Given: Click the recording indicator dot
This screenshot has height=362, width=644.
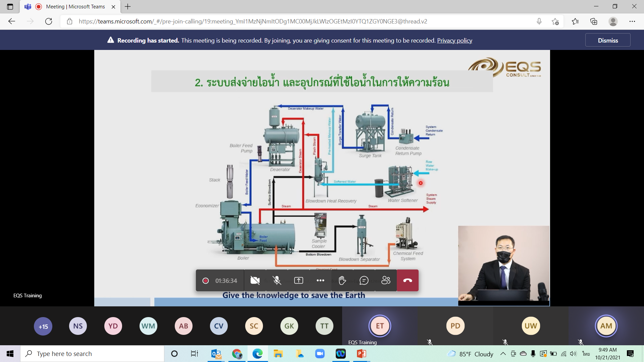Looking at the screenshot, I should pyautogui.click(x=206, y=281).
